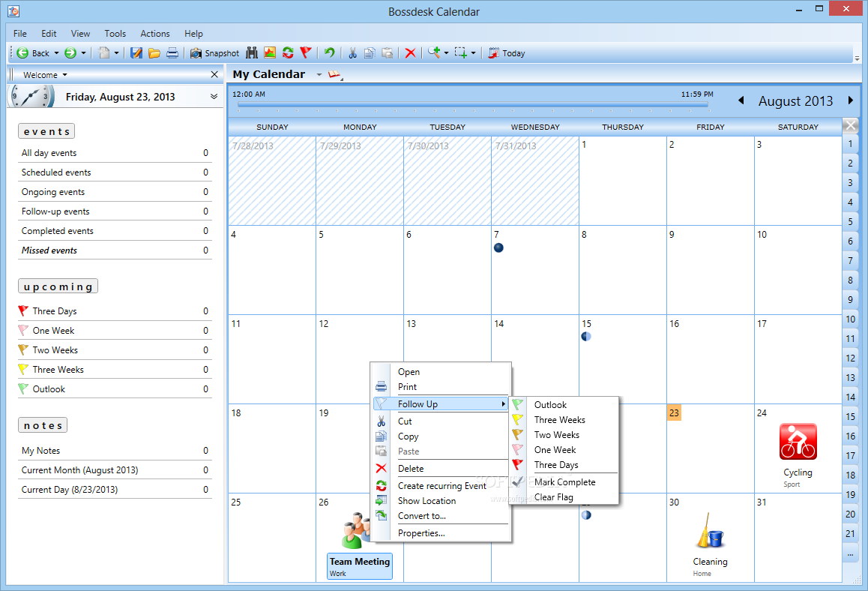The height and width of the screenshot is (591, 868).
Task: Open the Tools menu
Action: [x=115, y=34]
